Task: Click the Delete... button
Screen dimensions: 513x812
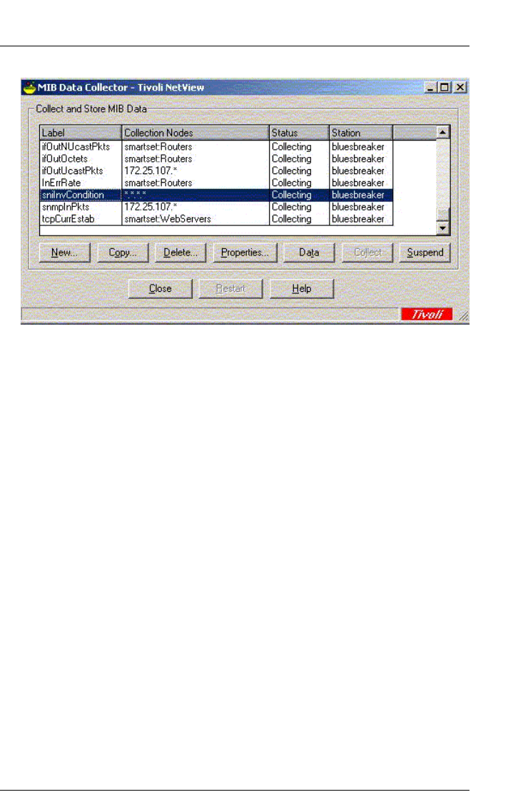Action: (180, 253)
